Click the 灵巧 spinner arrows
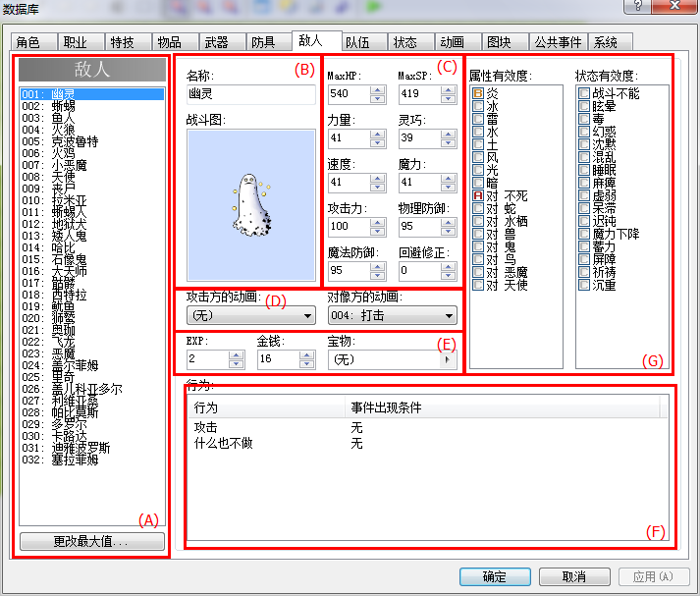This screenshot has width=700, height=596. [449, 137]
